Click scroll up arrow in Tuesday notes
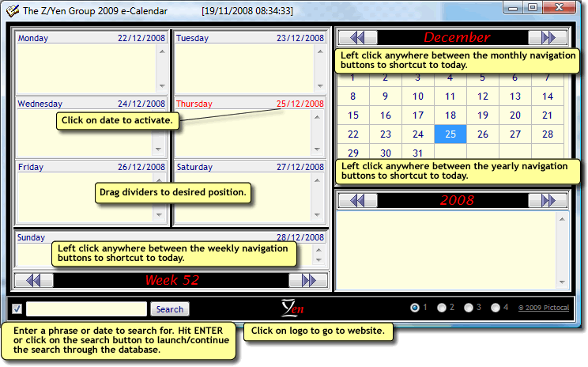 (320, 51)
